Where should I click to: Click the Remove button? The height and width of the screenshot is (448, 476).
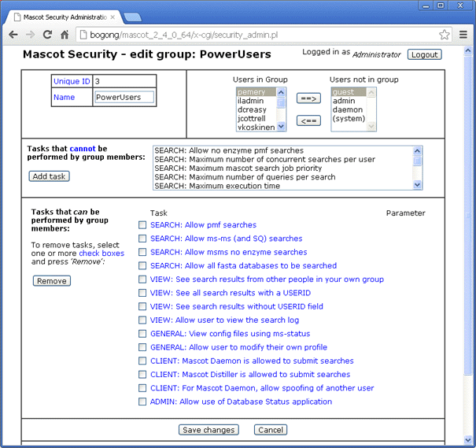pos(52,281)
